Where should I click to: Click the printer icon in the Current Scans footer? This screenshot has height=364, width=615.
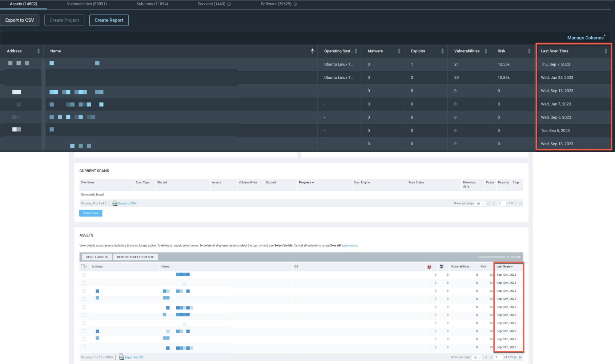(x=115, y=203)
